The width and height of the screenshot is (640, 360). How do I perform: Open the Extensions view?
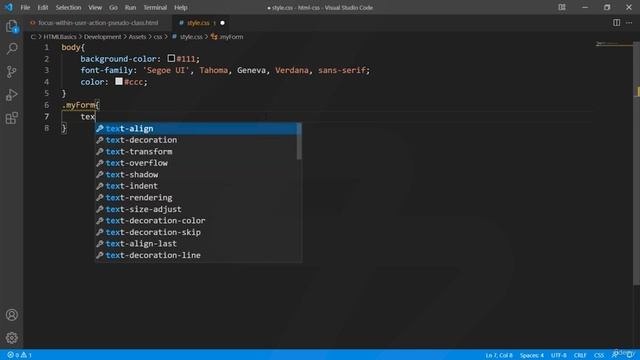point(11,118)
